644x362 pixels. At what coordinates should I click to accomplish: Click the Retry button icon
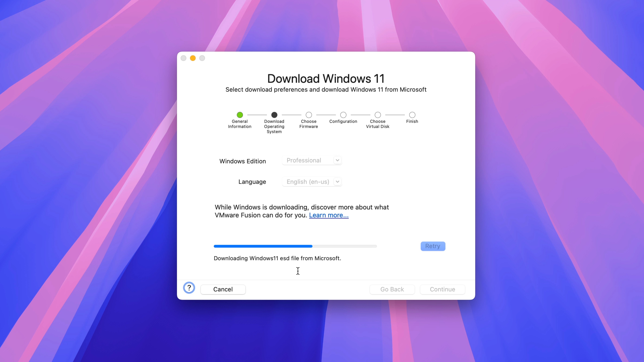coord(433,246)
